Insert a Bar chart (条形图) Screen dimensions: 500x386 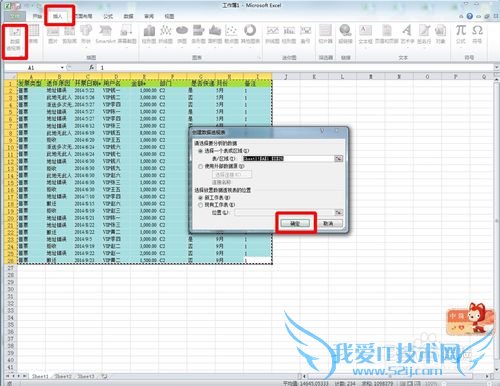point(198,35)
